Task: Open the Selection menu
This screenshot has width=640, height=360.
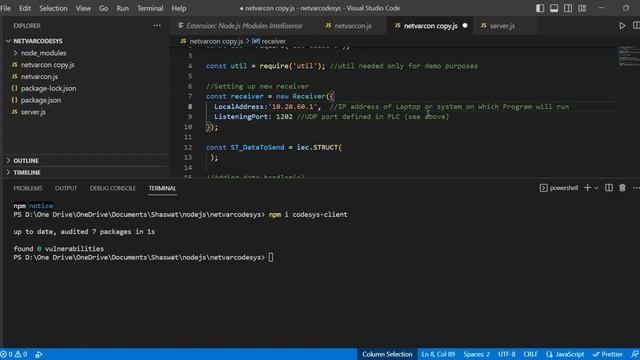Action: 53,8
